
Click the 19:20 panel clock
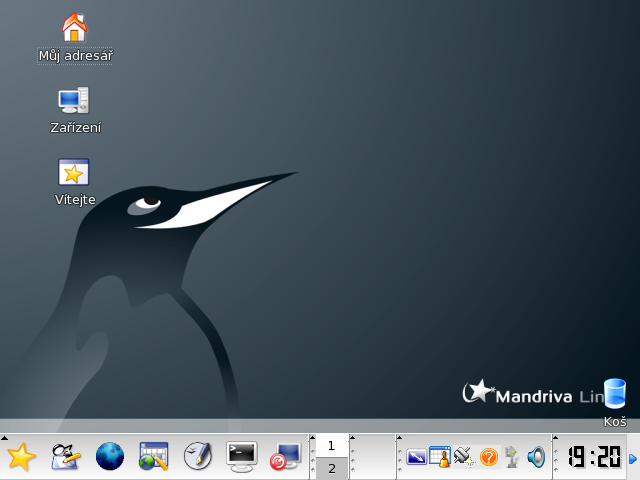pos(594,457)
